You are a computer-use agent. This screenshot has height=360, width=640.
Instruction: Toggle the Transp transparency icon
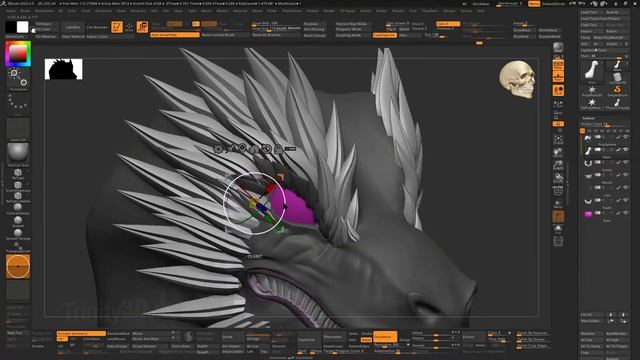point(558,203)
